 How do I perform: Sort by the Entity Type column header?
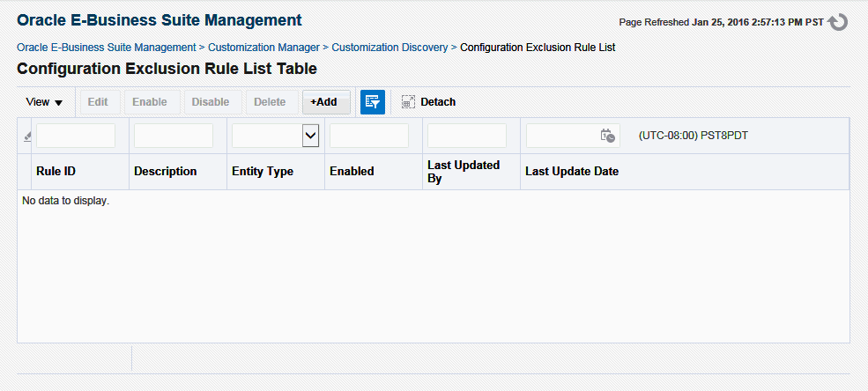pos(276,172)
